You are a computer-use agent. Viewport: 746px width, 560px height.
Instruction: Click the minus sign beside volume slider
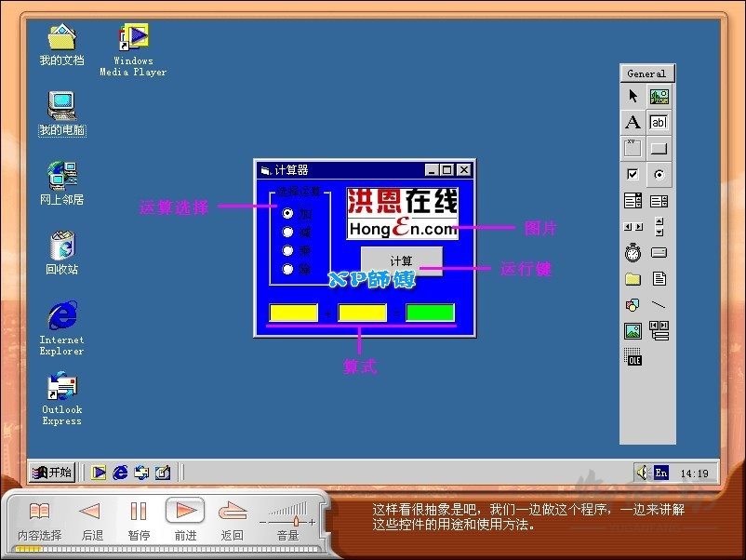point(262,522)
